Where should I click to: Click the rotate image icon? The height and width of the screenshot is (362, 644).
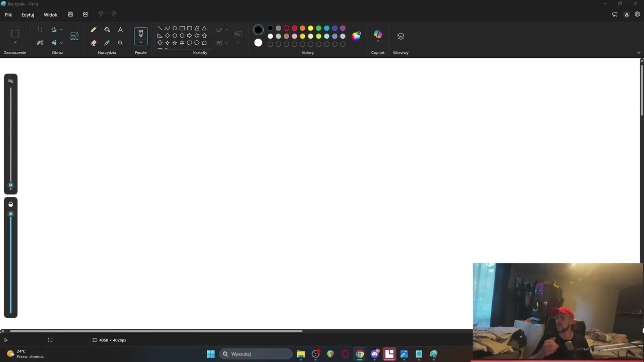54,30
